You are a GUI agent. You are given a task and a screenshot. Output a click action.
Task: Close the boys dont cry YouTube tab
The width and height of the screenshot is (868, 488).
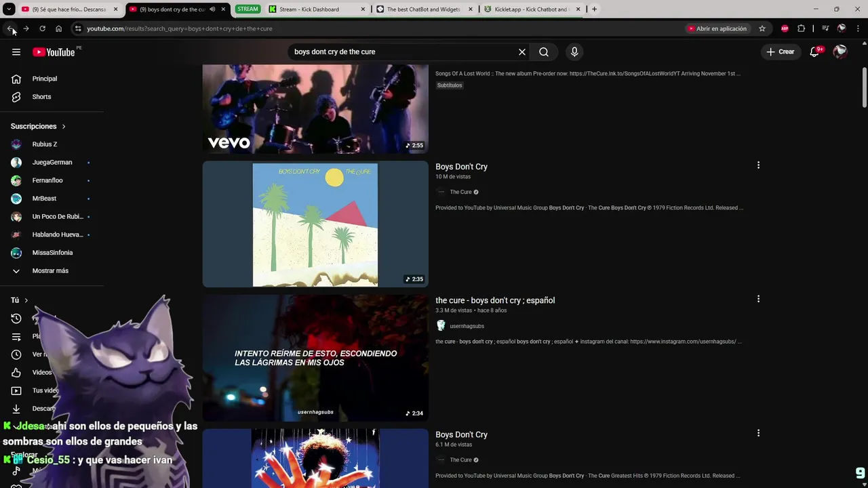click(x=223, y=9)
